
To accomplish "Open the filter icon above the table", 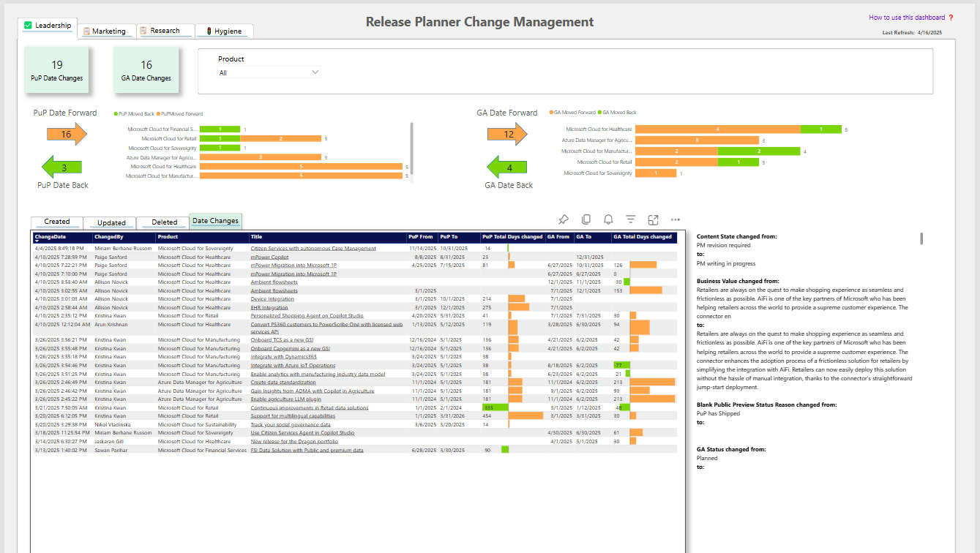I will tap(631, 219).
